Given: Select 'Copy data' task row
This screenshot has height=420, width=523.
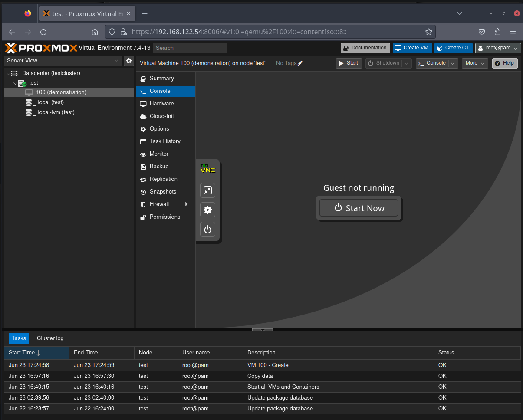Looking at the screenshot, I should 262,376.
